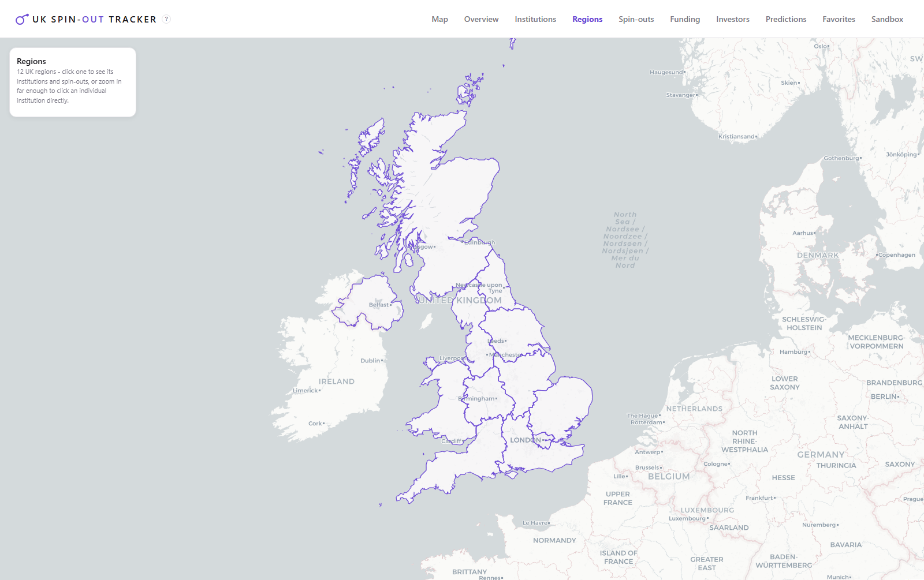Open the help question mark icon

click(166, 19)
